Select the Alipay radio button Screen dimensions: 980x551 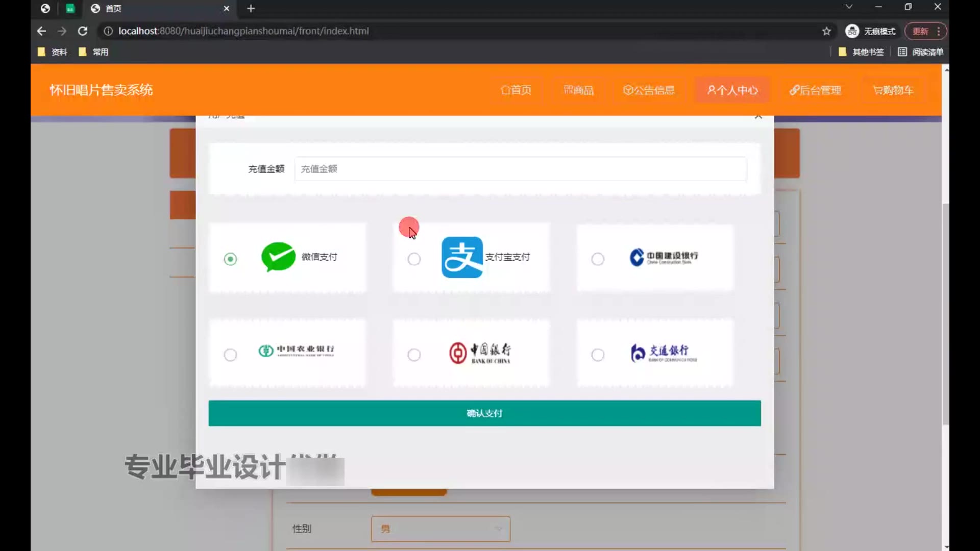pyautogui.click(x=414, y=259)
